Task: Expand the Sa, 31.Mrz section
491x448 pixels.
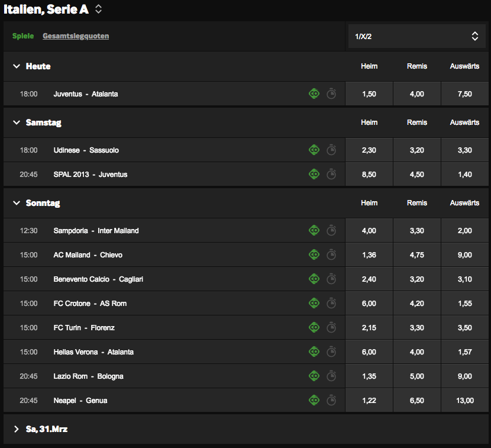Action: (x=17, y=429)
